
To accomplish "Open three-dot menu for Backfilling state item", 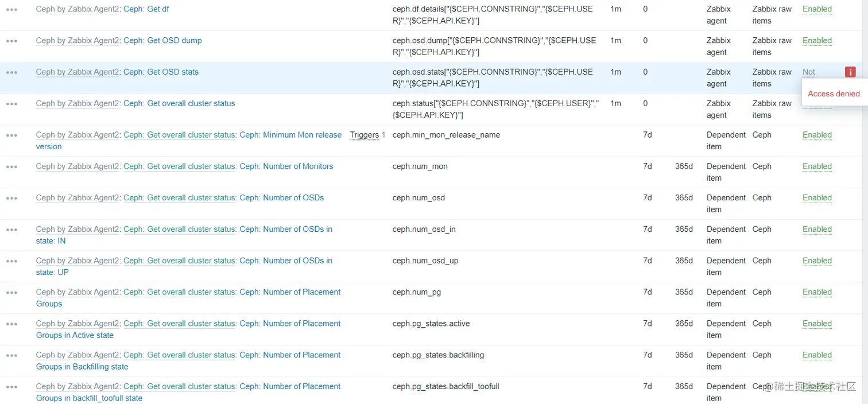I will coord(12,355).
